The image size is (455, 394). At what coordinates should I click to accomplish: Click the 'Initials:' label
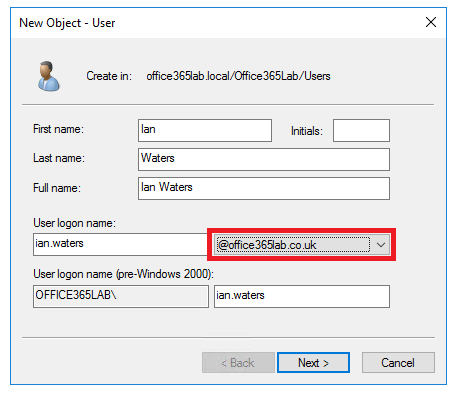(307, 131)
